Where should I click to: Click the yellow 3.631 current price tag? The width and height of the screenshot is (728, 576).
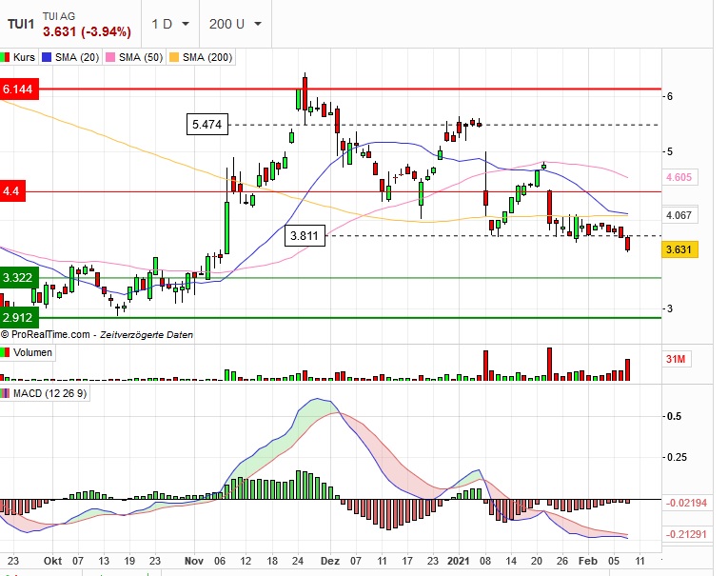coord(679,249)
